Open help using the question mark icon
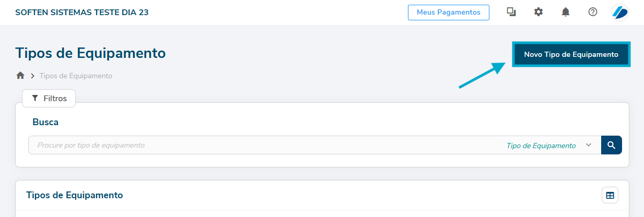The width and height of the screenshot is (644, 217). pyautogui.click(x=593, y=12)
